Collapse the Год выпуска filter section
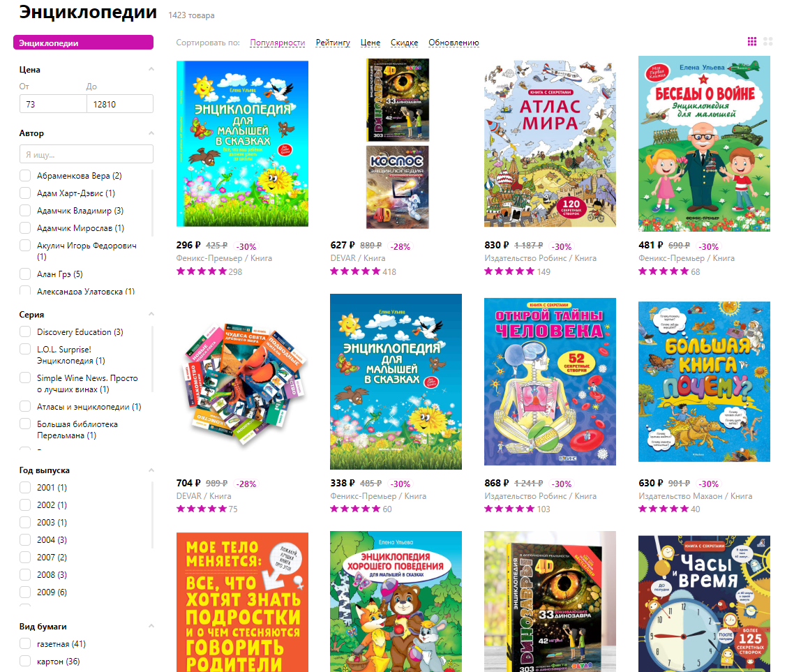Viewport: 794px width, 672px height. coord(151,470)
